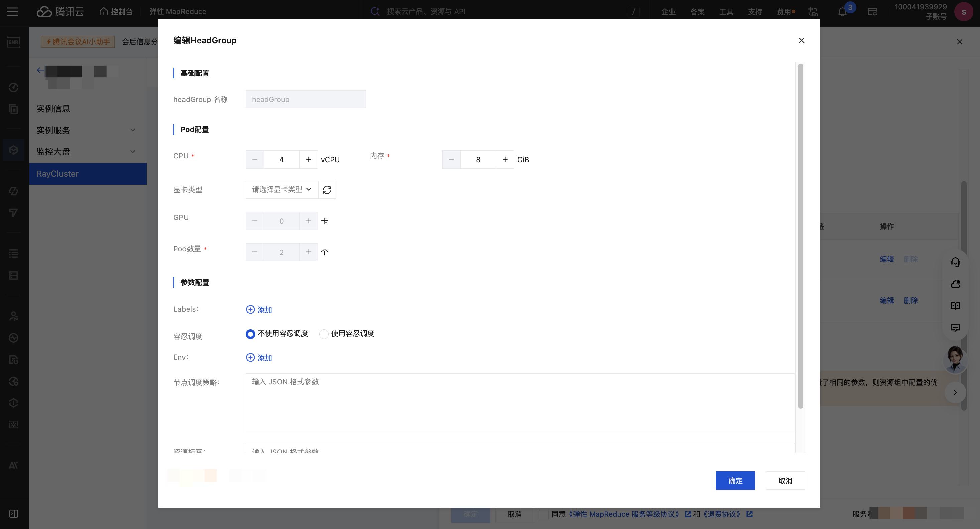Click the CPU value field
This screenshot has height=529, width=980.
click(281, 160)
